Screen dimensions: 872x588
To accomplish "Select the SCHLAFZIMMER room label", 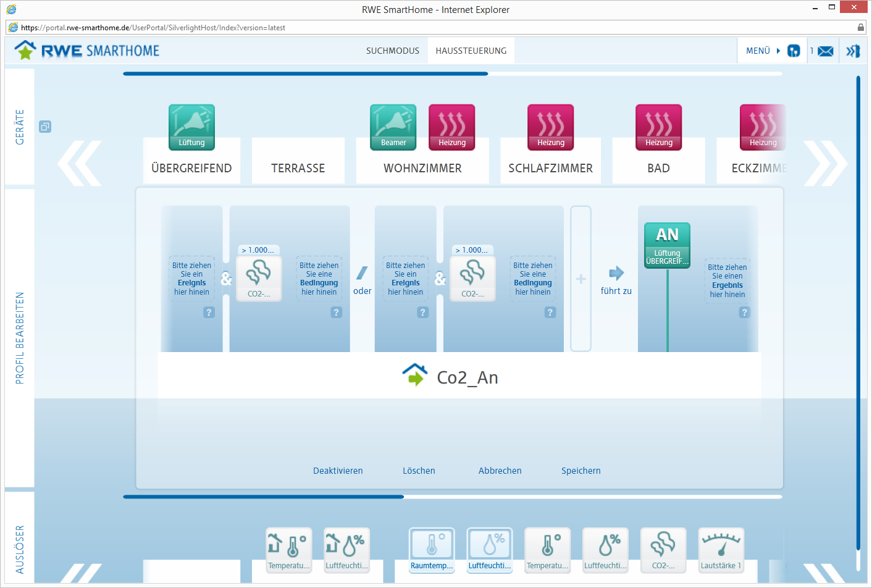I will tap(550, 168).
